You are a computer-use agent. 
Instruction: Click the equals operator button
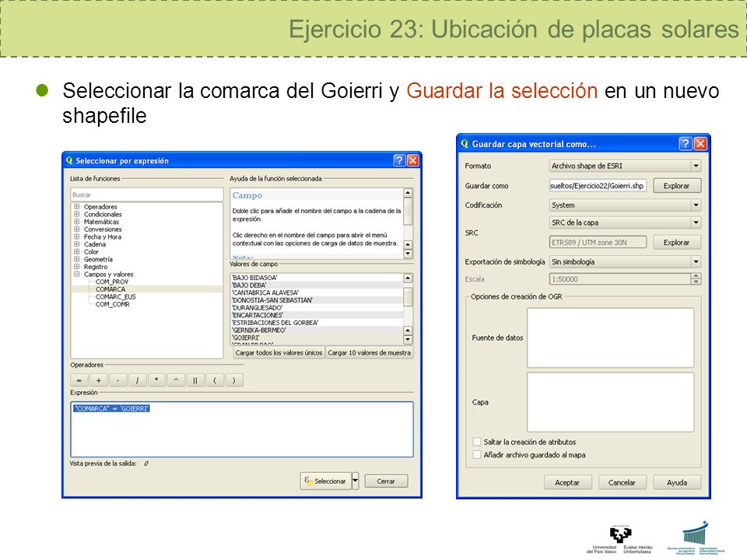(79, 380)
